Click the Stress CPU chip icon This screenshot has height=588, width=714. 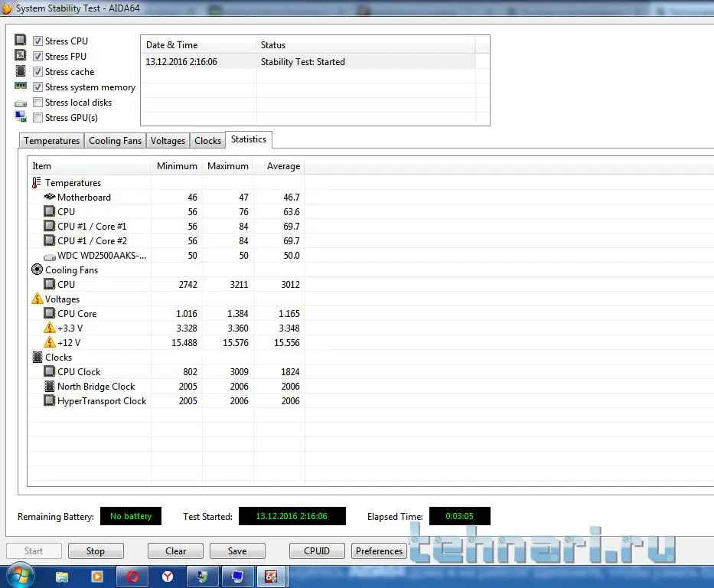point(21,40)
